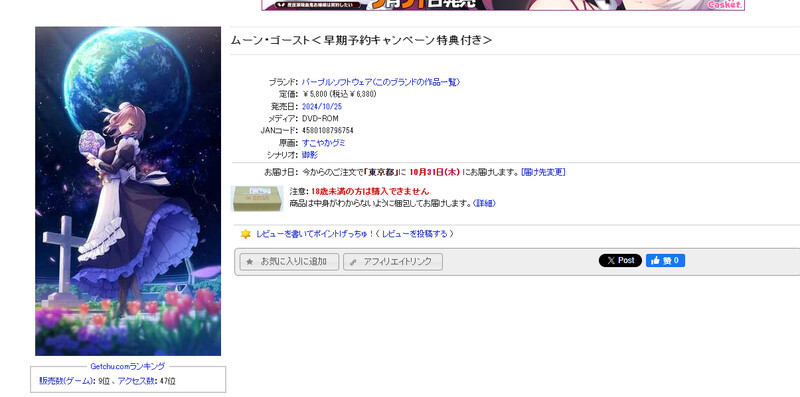Click the cardboard package box thumbnail
This screenshot has height=397, width=800.
257,198
